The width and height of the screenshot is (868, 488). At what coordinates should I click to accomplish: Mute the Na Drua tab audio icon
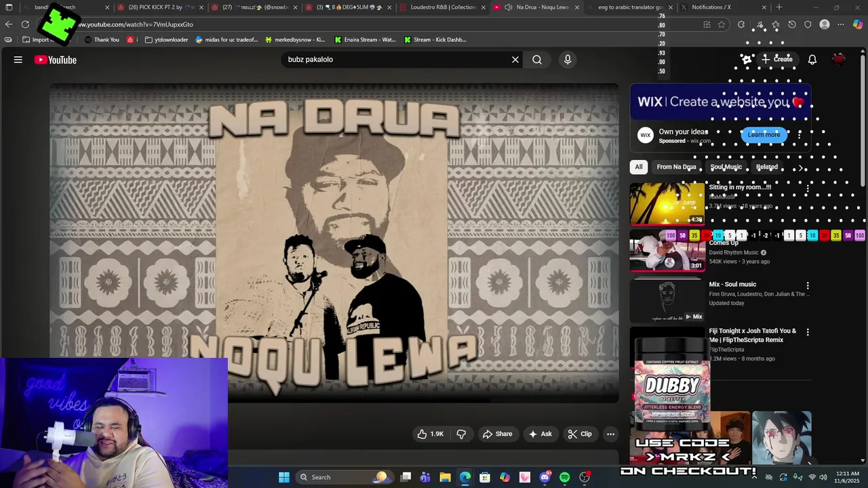(x=508, y=7)
